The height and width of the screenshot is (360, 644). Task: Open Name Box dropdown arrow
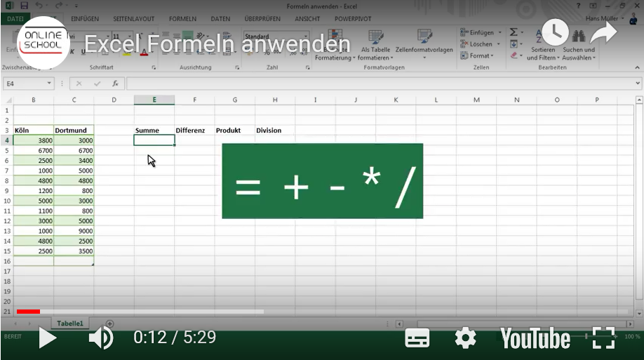[x=49, y=84]
